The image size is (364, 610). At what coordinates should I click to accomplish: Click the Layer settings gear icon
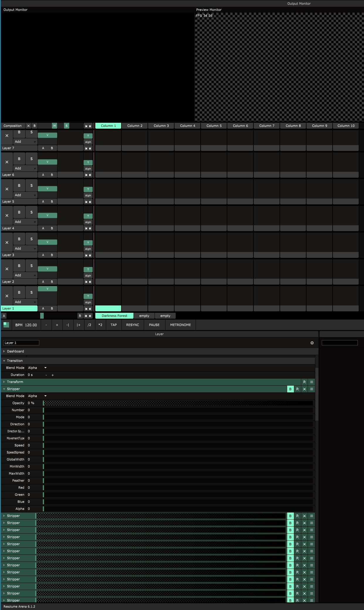pyautogui.click(x=312, y=343)
